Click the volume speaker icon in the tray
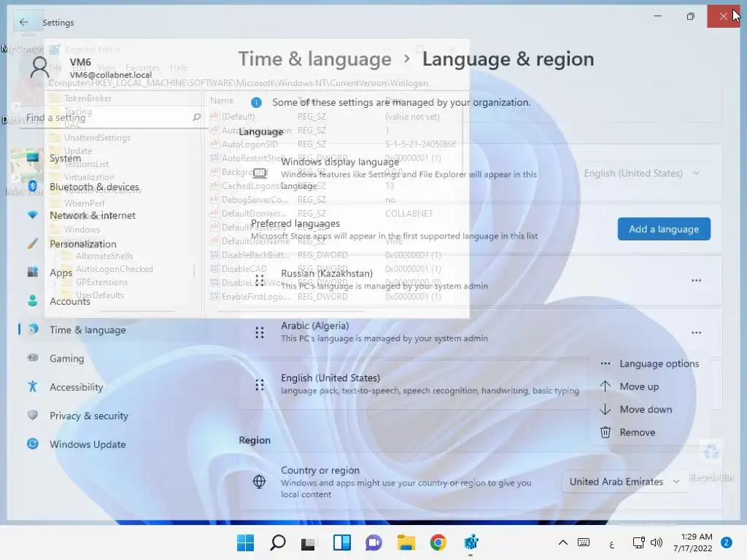The width and height of the screenshot is (747, 560). pos(657,542)
